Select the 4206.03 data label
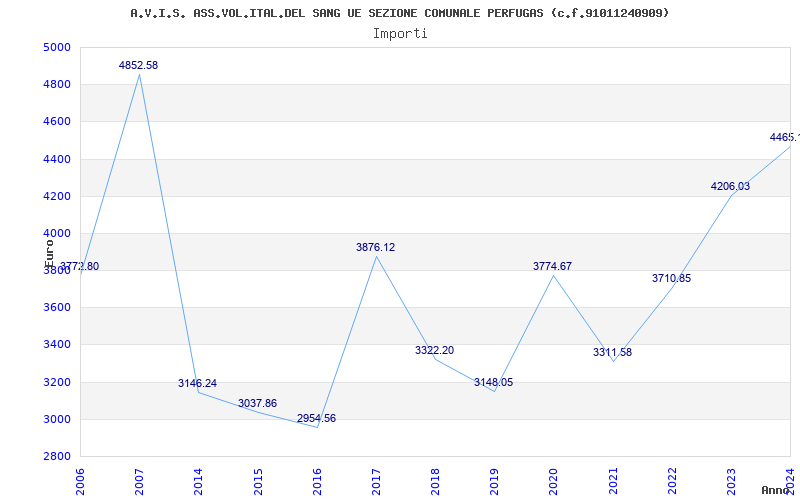Image resolution: width=800 pixels, height=500 pixels. (731, 187)
